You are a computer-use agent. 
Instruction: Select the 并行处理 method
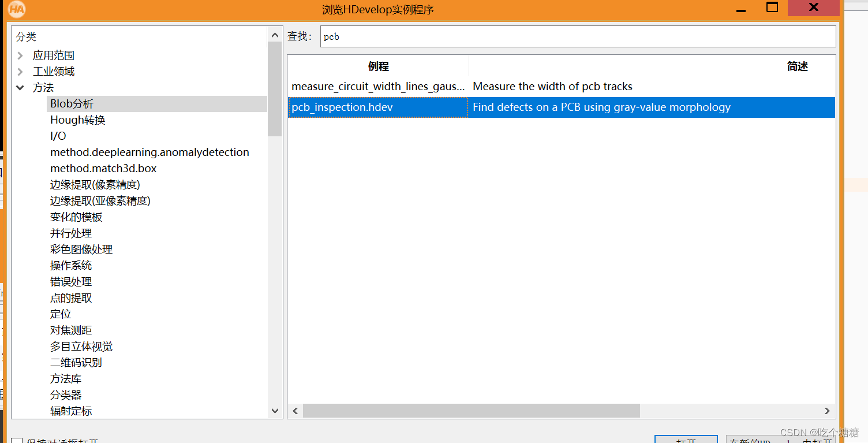coord(71,233)
